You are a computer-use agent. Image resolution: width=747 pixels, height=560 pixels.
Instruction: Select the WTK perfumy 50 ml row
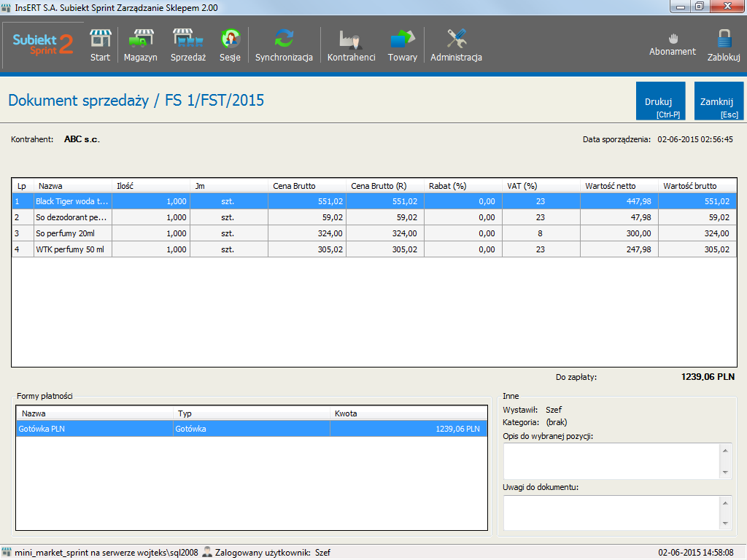click(x=374, y=249)
